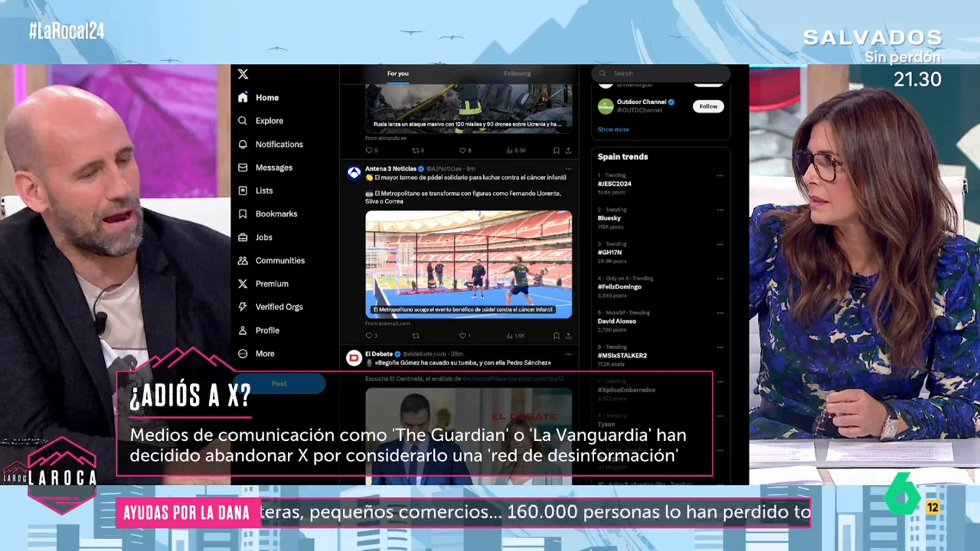Open the Explore search icon
980x551 pixels.
pos(243,120)
